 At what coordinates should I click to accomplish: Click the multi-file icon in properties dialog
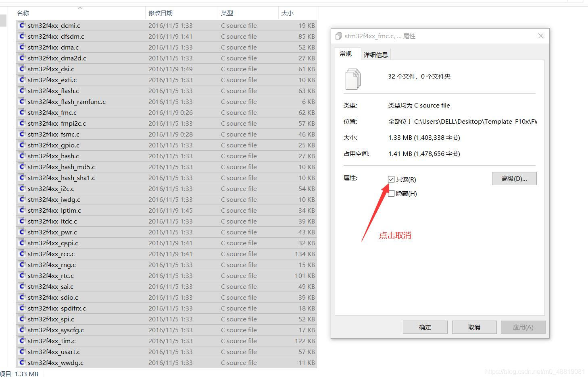click(353, 79)
